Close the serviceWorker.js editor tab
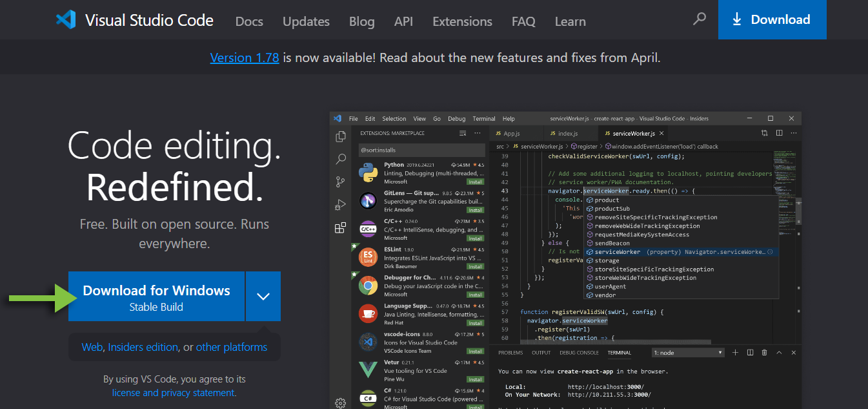 (x=661, y=133)
